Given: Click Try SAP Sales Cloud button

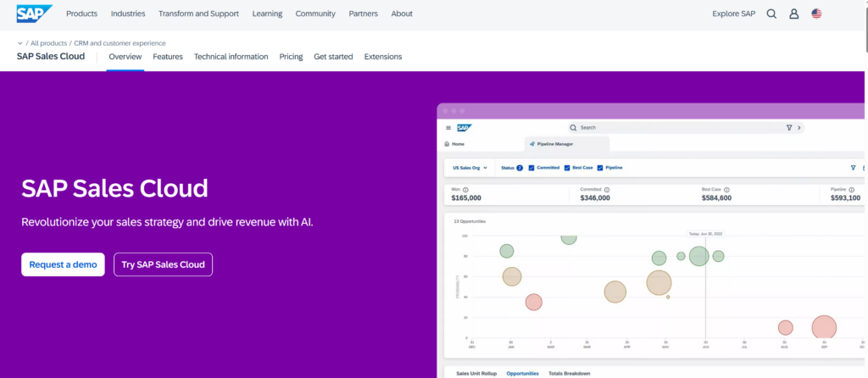Looking at the screenshot, I should [x=164, y=264].
